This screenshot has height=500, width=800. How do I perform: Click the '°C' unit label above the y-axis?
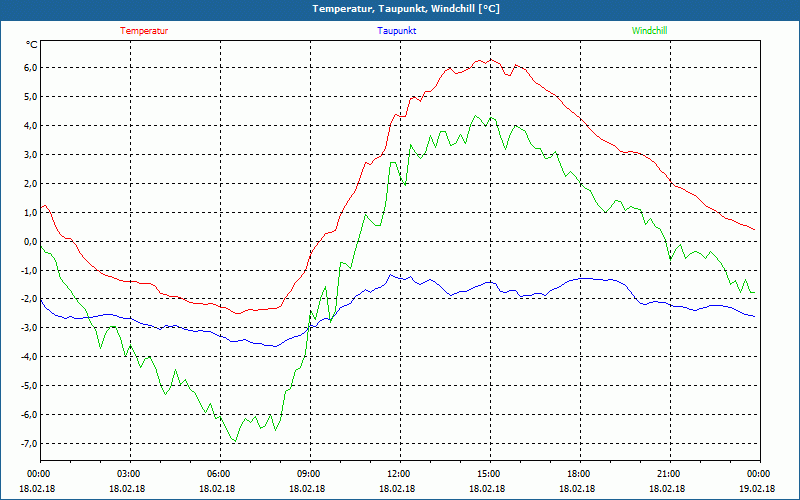coord(32,45)
